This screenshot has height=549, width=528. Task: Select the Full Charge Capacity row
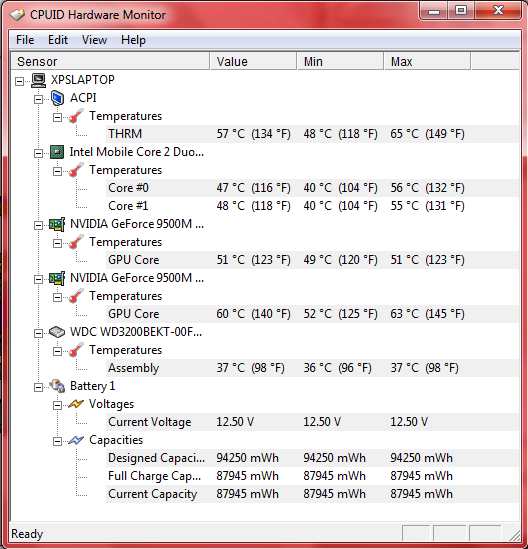coord(312,476)
